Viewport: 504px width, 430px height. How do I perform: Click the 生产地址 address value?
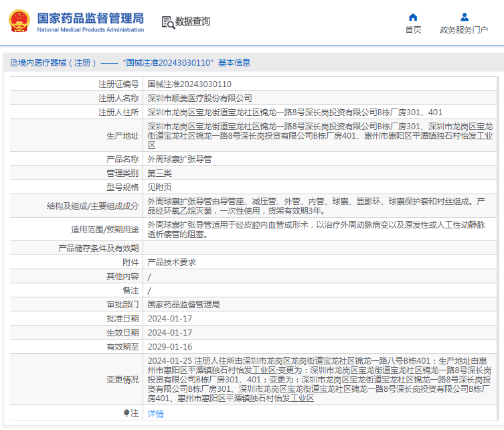point(320,136)
